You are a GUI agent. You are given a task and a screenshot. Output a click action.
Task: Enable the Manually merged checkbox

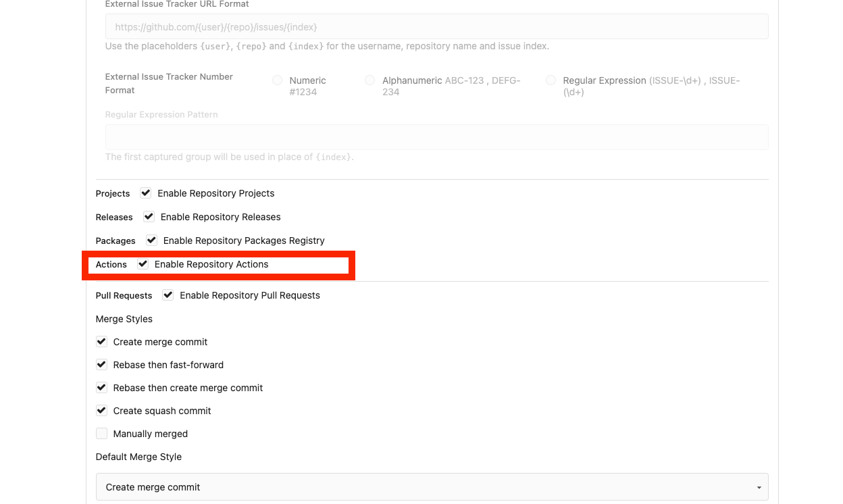101,434
